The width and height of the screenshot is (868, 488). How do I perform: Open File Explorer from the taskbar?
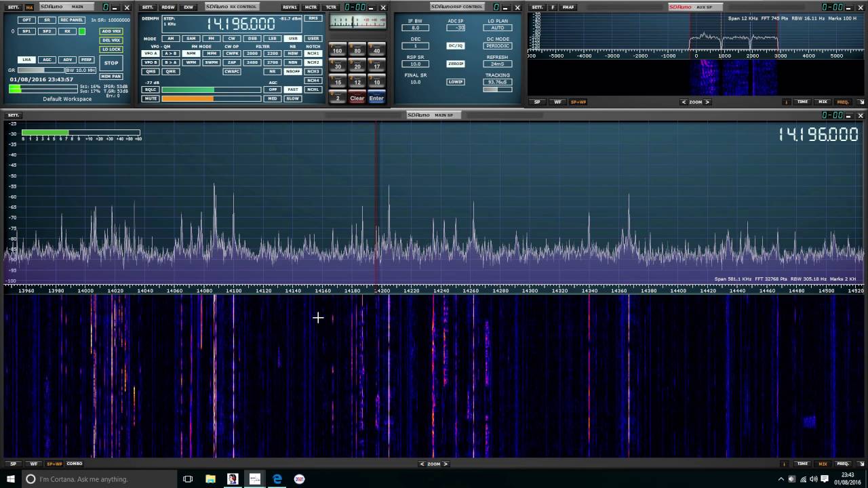tap(210, 479)
